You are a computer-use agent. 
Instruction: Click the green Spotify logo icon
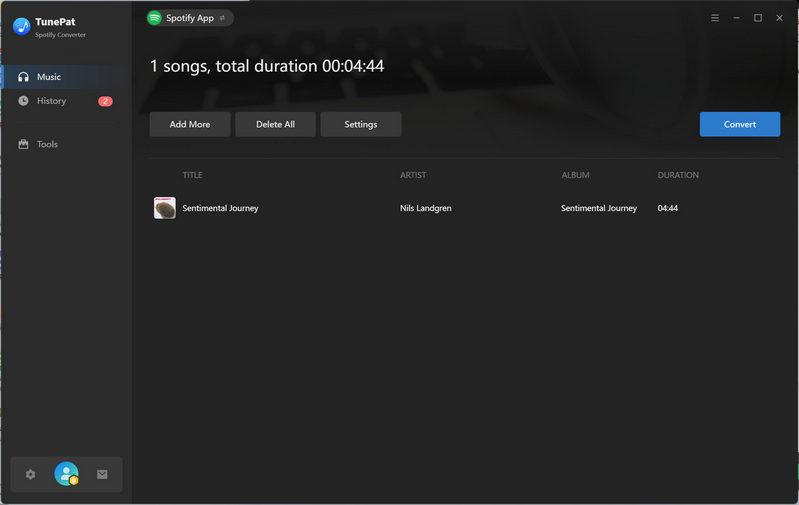pos(154,18)
